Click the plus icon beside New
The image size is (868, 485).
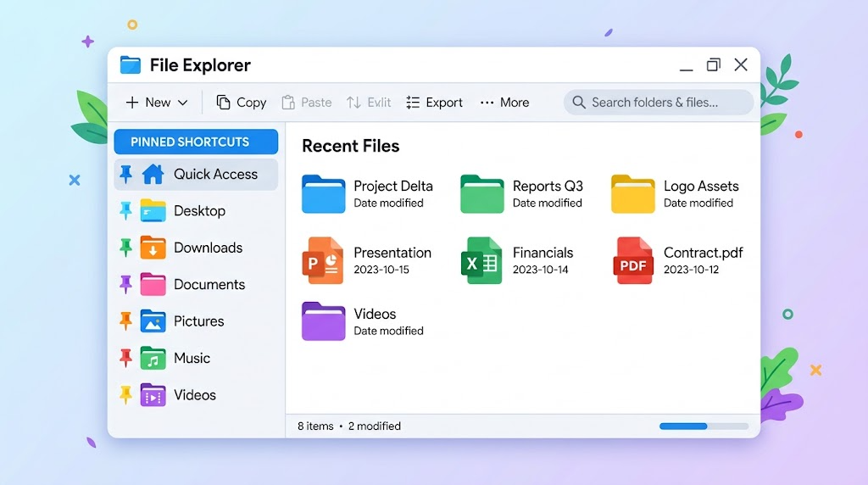tap(131, 103)
